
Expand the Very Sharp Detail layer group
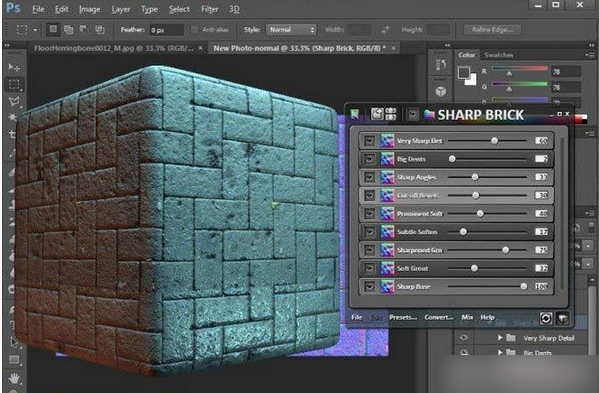(x=500, y=338)
